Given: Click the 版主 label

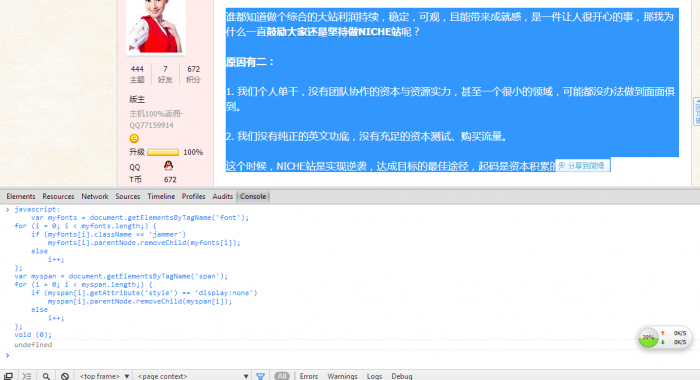Looking at the screenshot, I should click(137, 99).
